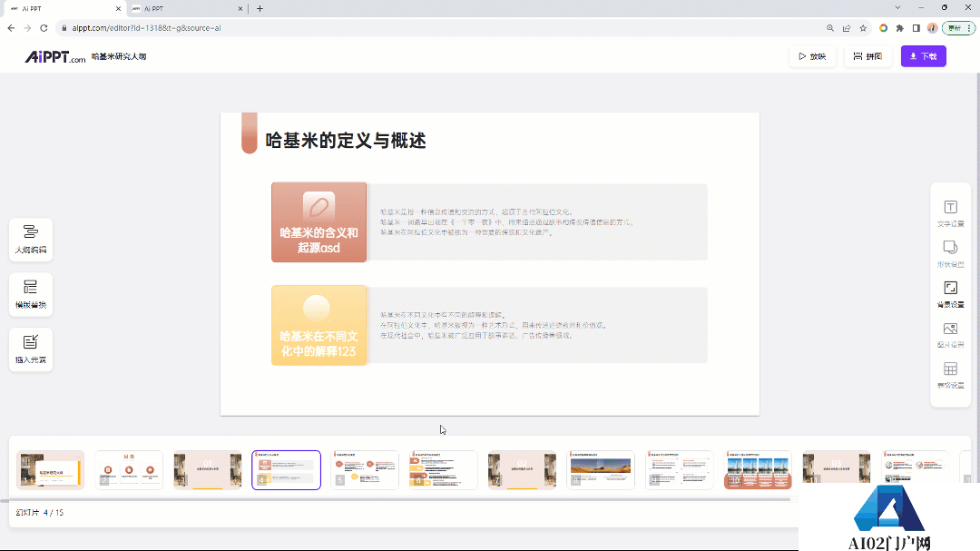Image resolution: width=980 pixels, height=551 pixels.
Task: Open the text settings panel icon
Action: pyautogui.click(x=950, y=213)
